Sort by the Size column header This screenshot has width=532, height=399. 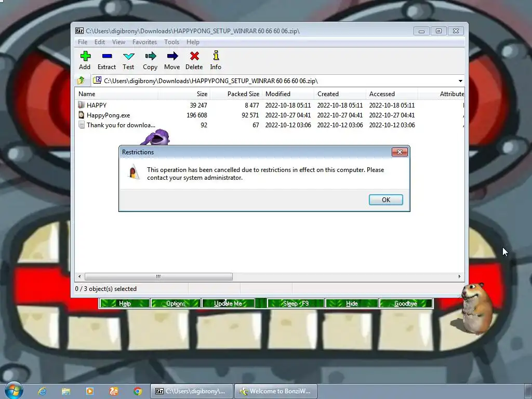(184, 94)
